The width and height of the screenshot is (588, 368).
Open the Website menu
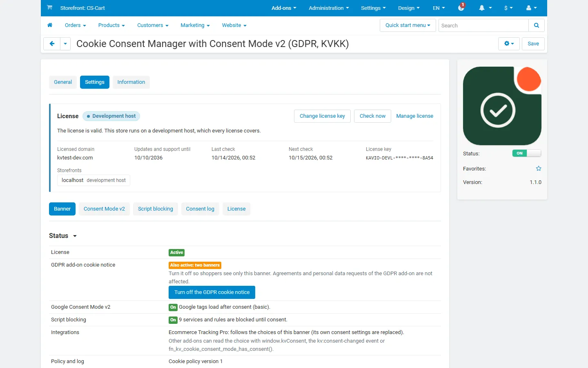[234, 25]
